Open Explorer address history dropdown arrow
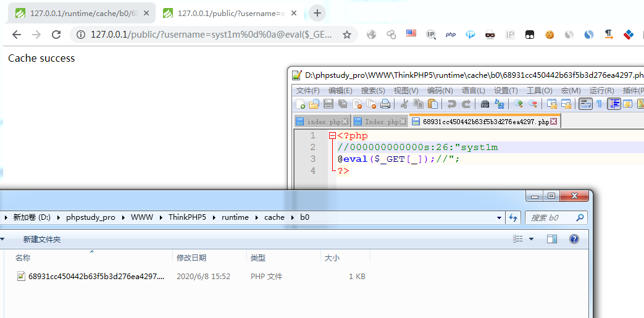Viewport: 644px width, 318px height. [499, 218]
